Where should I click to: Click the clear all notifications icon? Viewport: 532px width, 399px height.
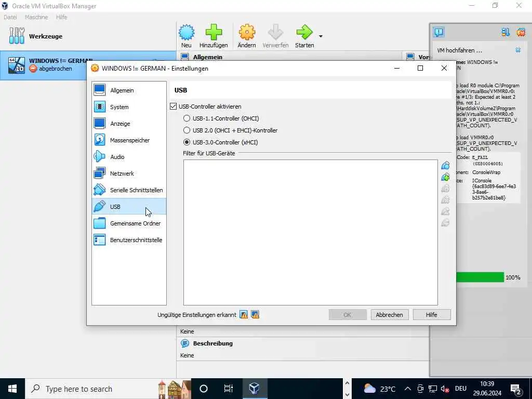521,32
